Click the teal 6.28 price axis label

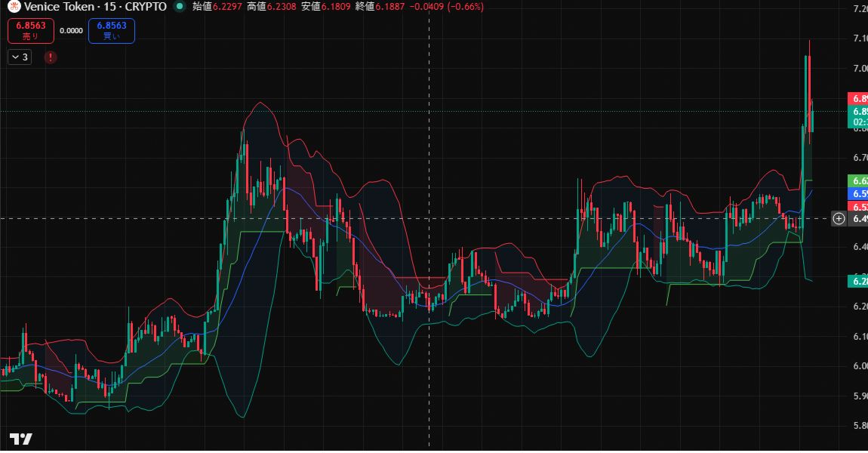click(x=857, y=281)
